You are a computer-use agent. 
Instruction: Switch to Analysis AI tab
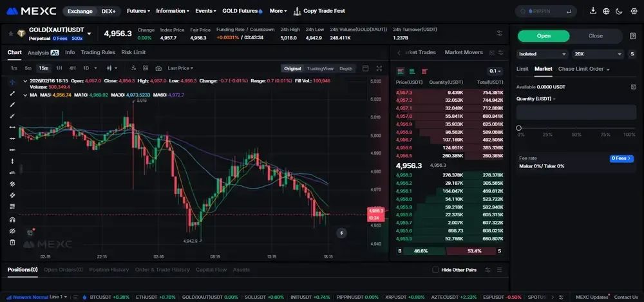tap(43, 53)
